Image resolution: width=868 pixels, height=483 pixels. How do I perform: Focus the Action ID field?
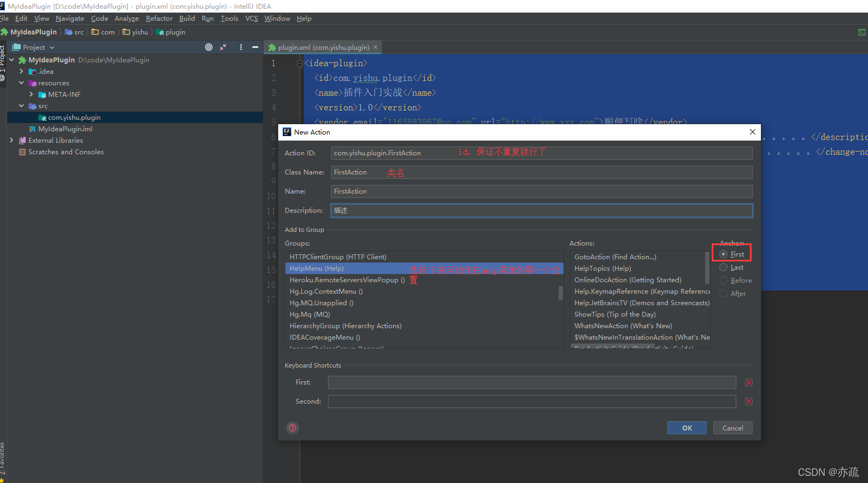(x=542, y=153)
